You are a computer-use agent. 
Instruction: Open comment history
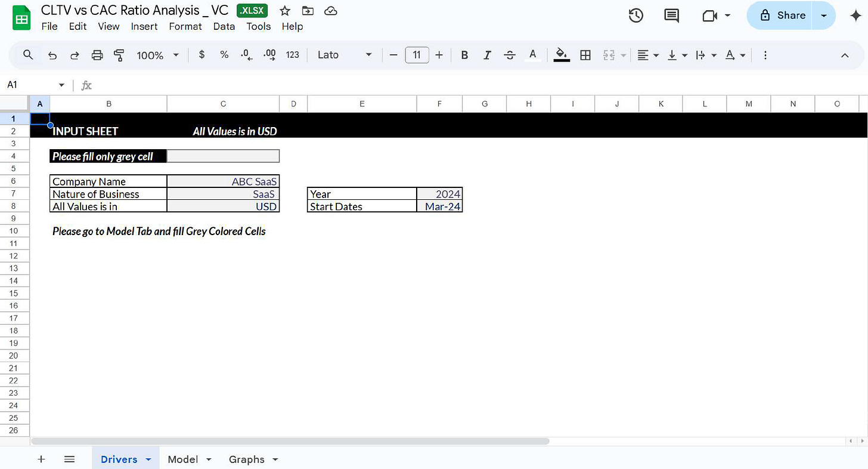coord(671,16)
